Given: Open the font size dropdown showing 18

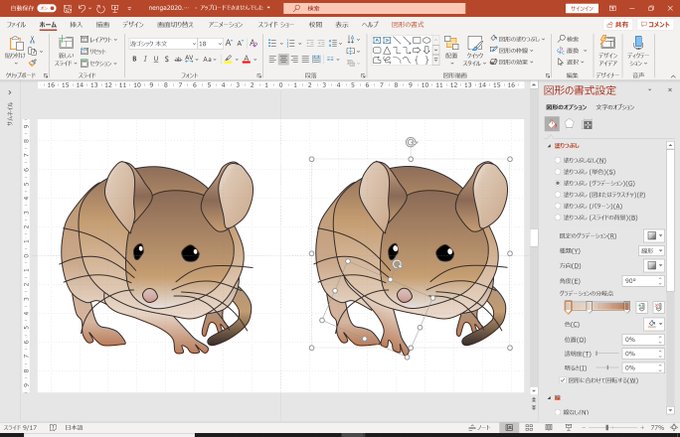Looking at the screenshot, I should click(219, 44).
